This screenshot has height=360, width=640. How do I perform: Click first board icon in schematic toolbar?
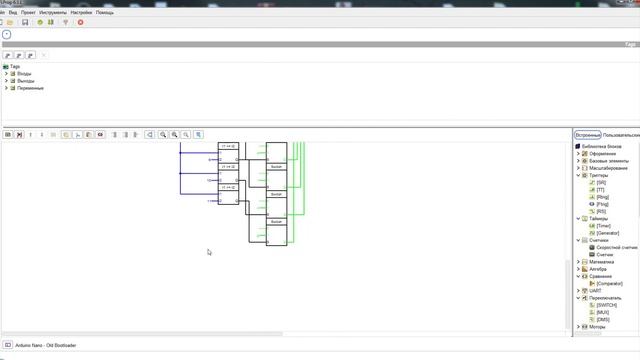tap(8, 135)
